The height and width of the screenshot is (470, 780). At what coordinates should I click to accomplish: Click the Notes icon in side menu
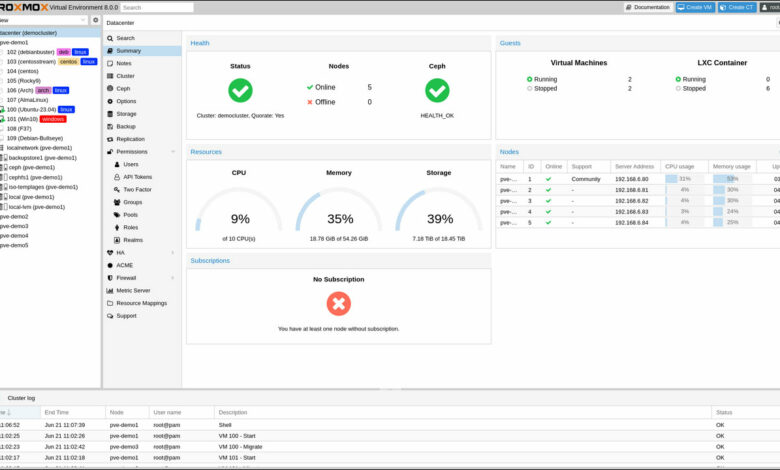(x=110, y=64)
